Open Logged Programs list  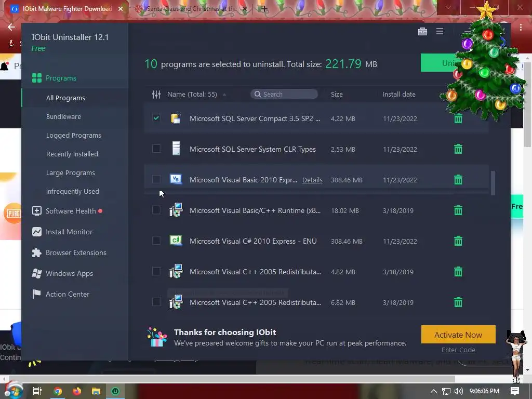(74, 135)
